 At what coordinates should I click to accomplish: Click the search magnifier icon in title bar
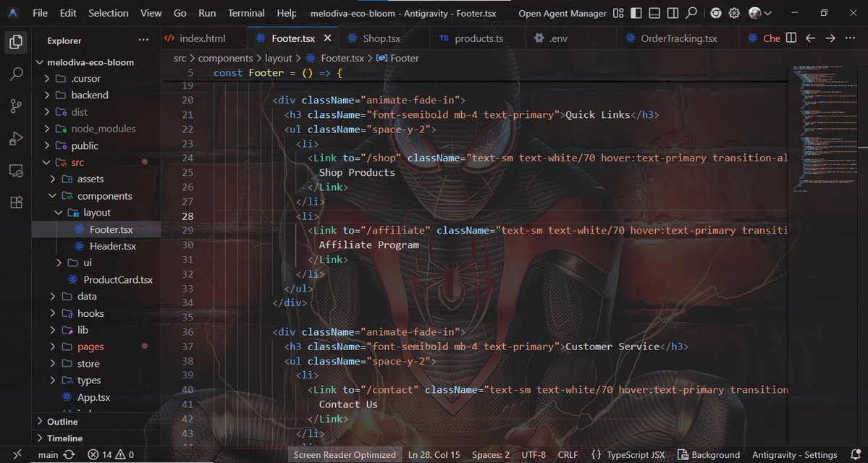(691, 13)
